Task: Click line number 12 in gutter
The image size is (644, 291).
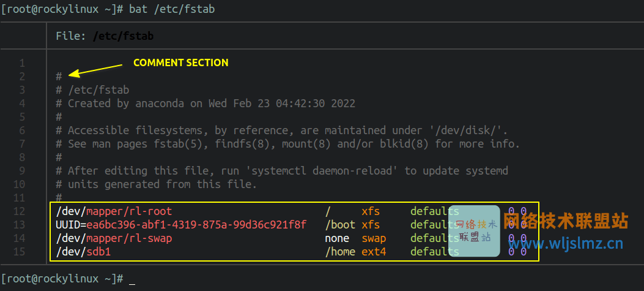Action: coord(19,211)
